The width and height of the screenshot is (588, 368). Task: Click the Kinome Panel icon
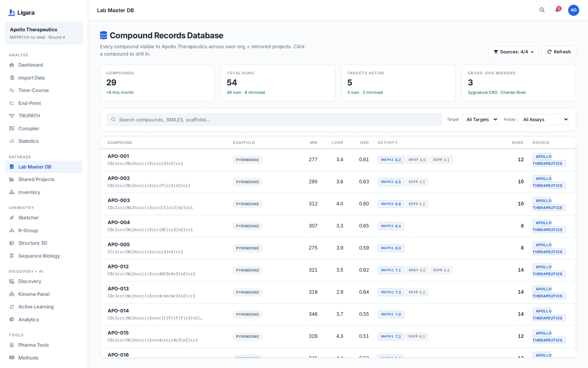click(12, 294)
